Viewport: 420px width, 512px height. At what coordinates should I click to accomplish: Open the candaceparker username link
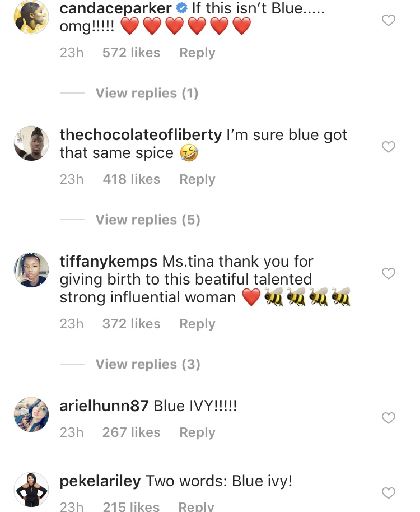115,8
